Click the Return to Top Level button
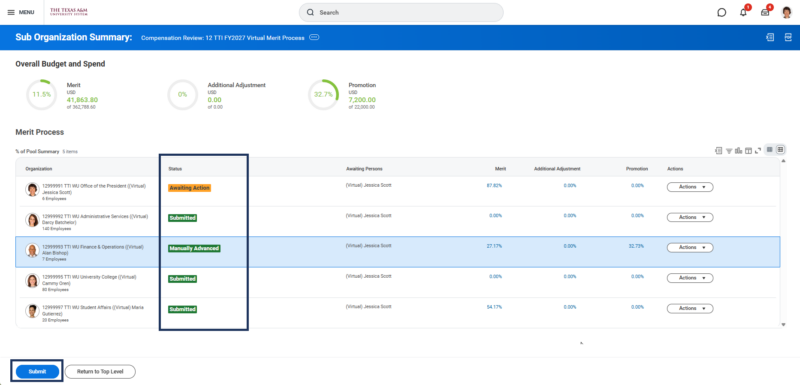The image size is (800, 385). (x=100, y=372)
